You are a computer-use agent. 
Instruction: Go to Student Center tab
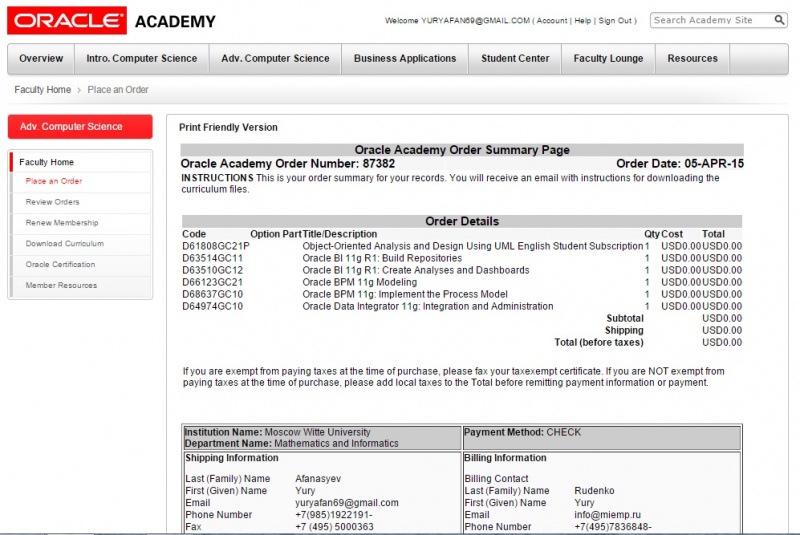(x=515, y=59)
